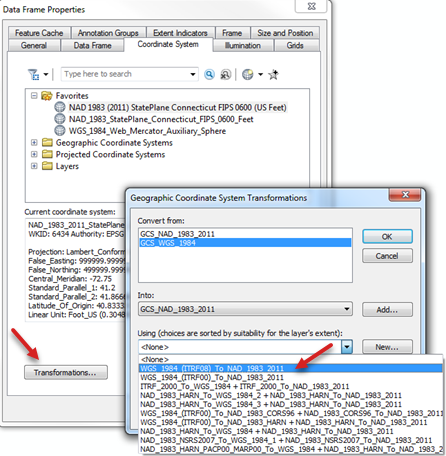The image size is (446, 456).
Task: Choose NAD_1983_HARN_To_WGS_1984 + NAD_1983_HARN_To_NAD_1983_2011
Action: pyautogui.click(x=291, y=431)
